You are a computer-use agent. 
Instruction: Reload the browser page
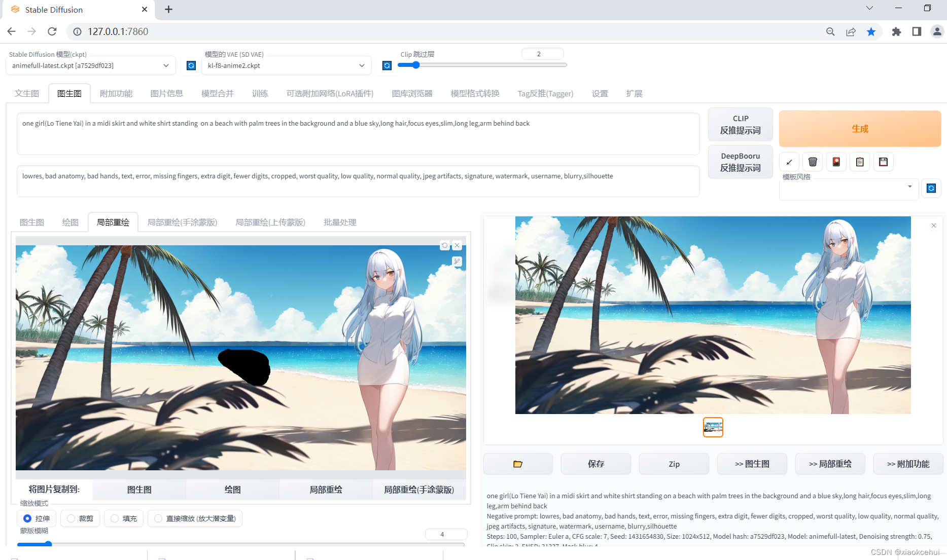pyautogui.click(x=52, y=31)
